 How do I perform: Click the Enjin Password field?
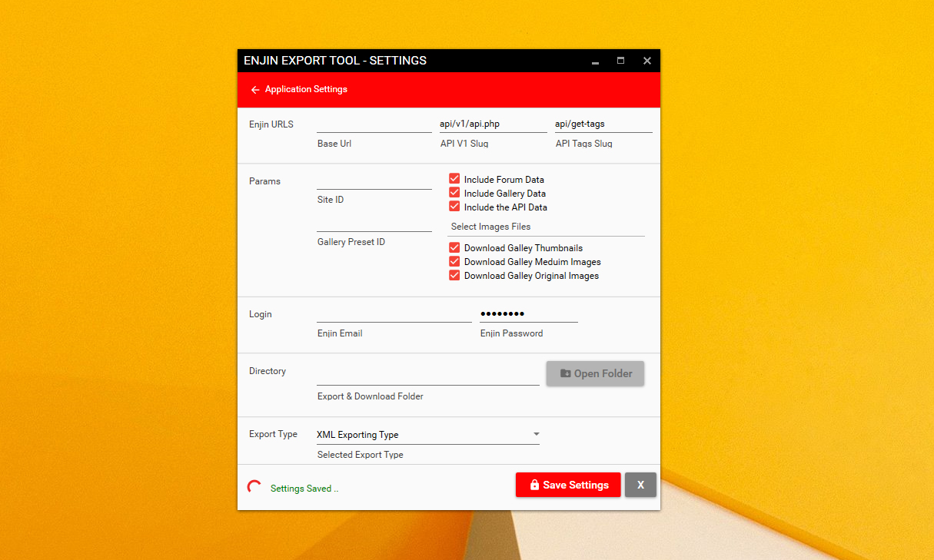(x=529, y=313)
